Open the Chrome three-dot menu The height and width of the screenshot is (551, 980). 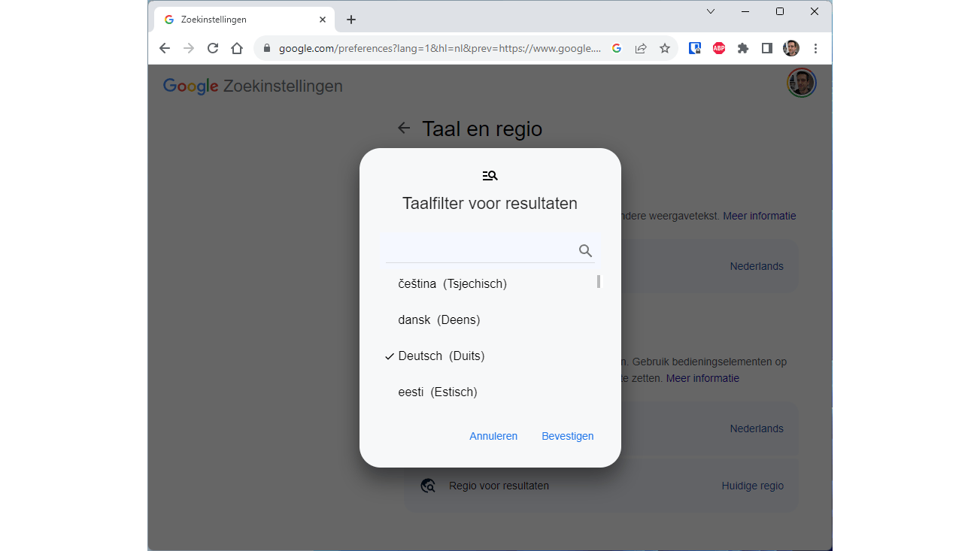tap(815, 48)
